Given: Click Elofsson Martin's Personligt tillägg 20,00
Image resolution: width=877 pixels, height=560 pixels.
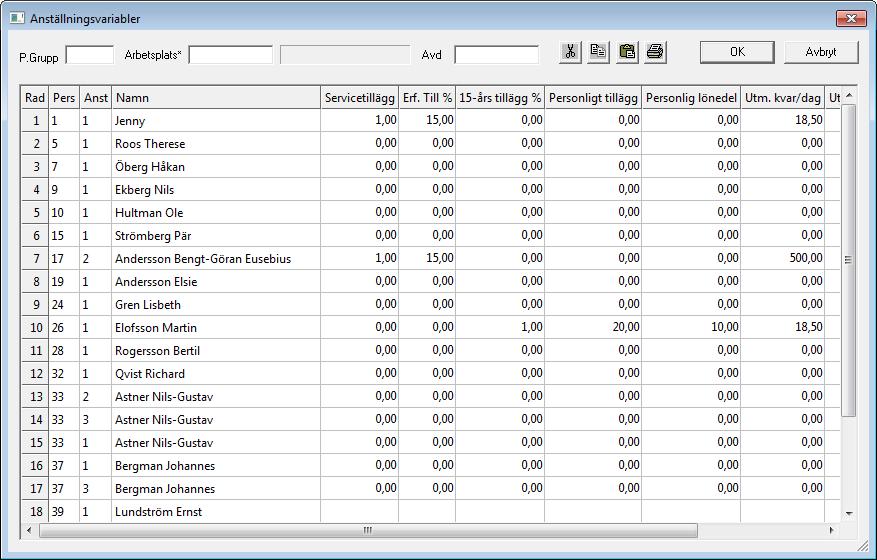Looking at the screenshot, I should click(593, 327).
